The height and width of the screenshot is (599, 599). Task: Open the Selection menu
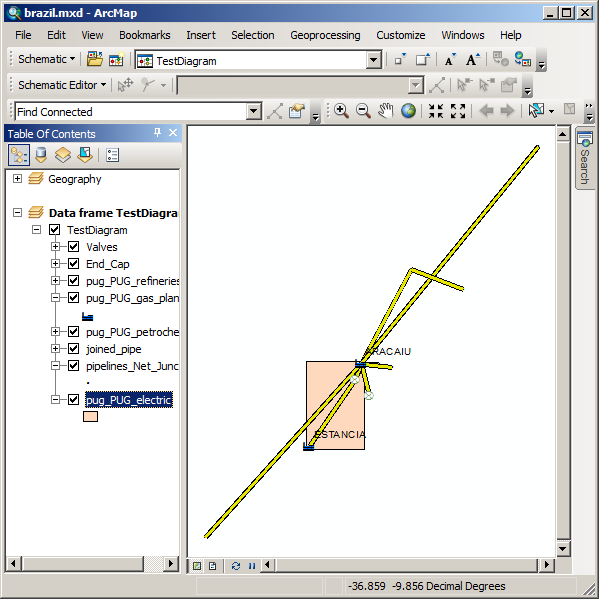pyautogui.click(x=253, y=35)
